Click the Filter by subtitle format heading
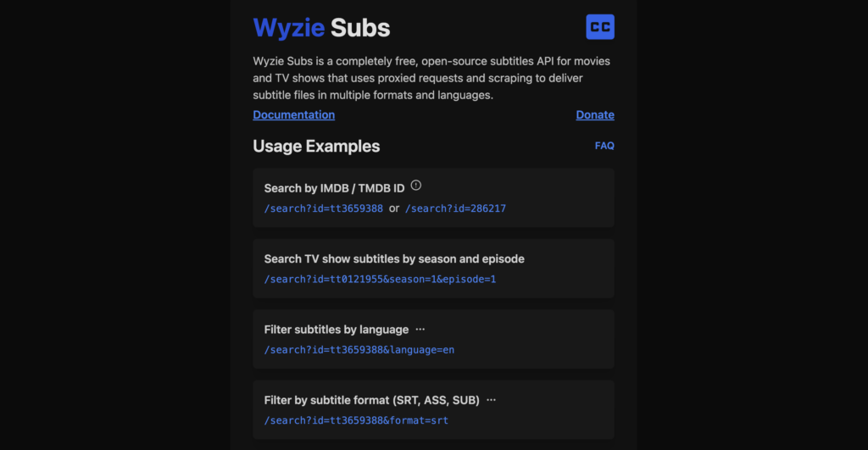The height and width of the screenshot is (450, 868). 371,399
